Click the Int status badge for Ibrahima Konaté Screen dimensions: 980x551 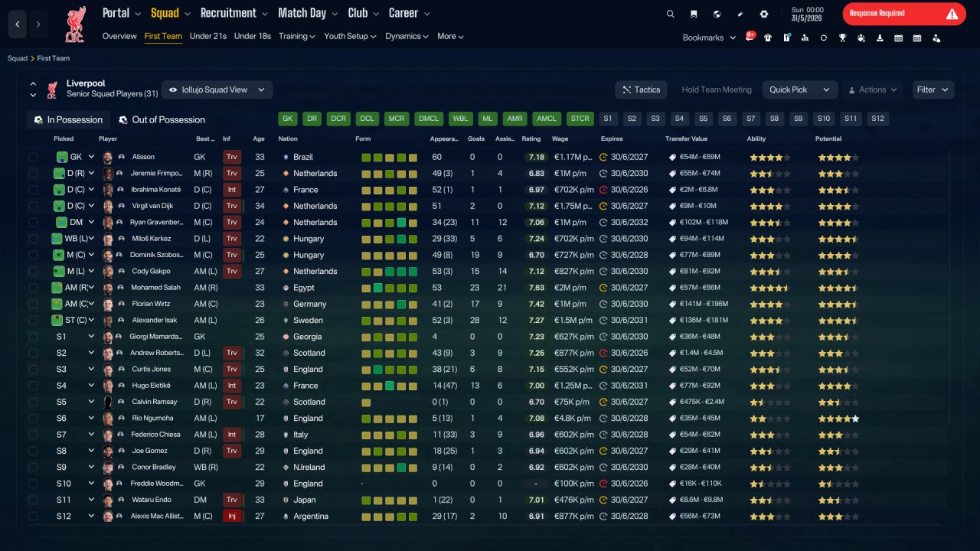tap(232, 190)
